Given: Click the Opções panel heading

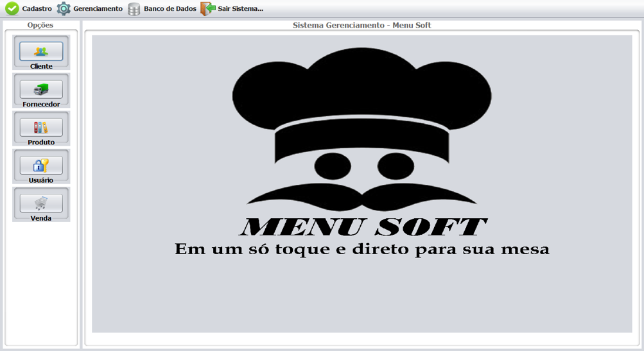Looking at the screenshot, I should pyautogui.click(x=40, y=25).
